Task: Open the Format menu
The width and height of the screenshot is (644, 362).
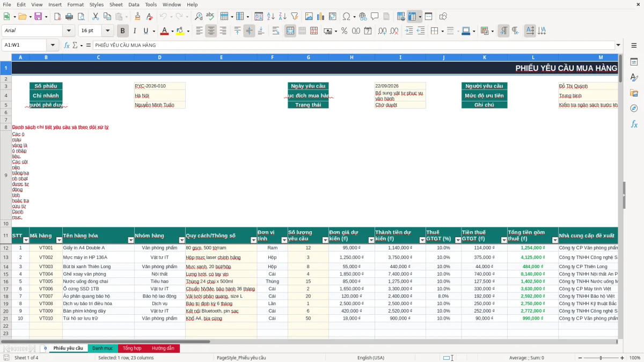Action: [75, 4]
